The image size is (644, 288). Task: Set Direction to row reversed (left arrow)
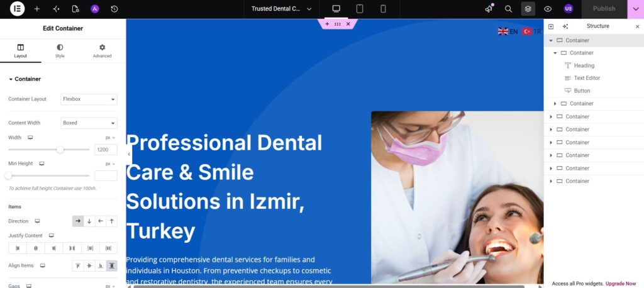101,221
